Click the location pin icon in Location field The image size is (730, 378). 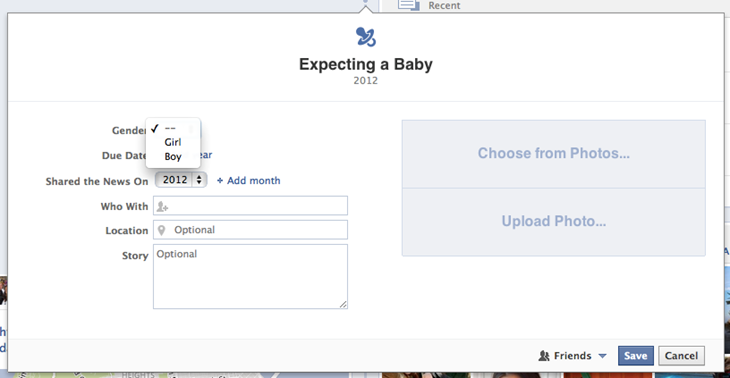(x=162, y=230)
